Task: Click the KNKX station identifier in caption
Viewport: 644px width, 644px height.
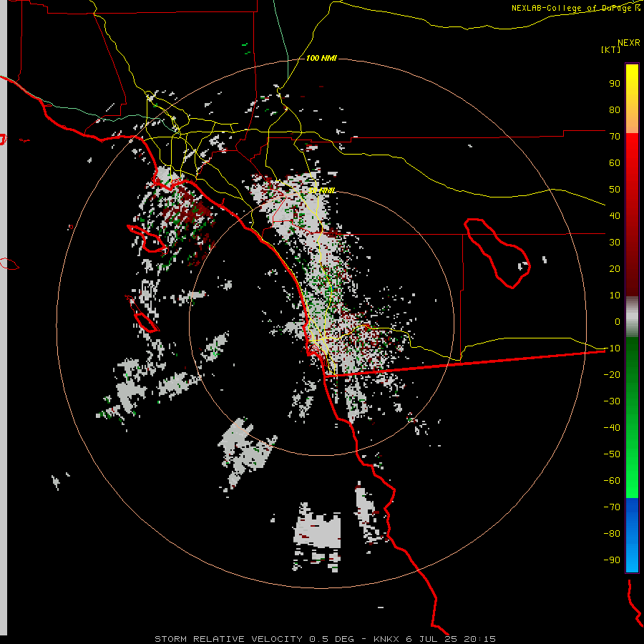Action: coord(386,639)
